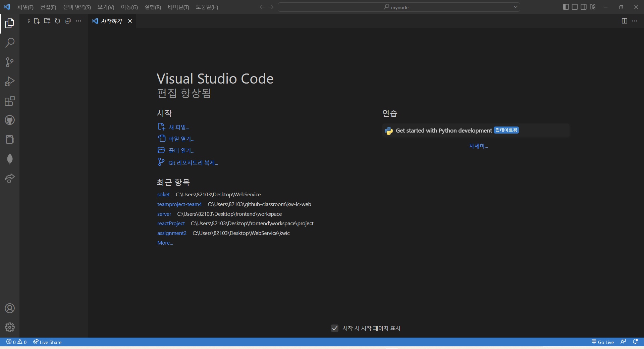
Task: Open the 편집(E) menu
Action: pyautogui.click(x=48, y=7)
